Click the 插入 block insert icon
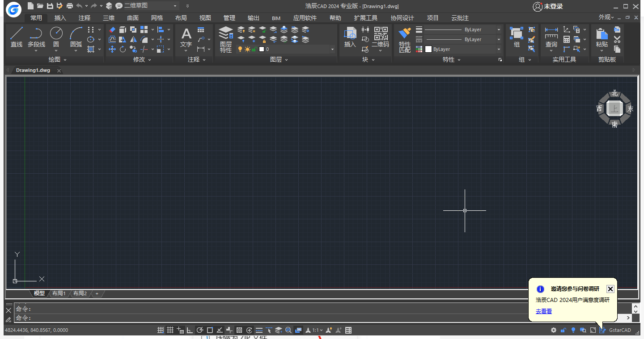644x339 pixels. 350,34
